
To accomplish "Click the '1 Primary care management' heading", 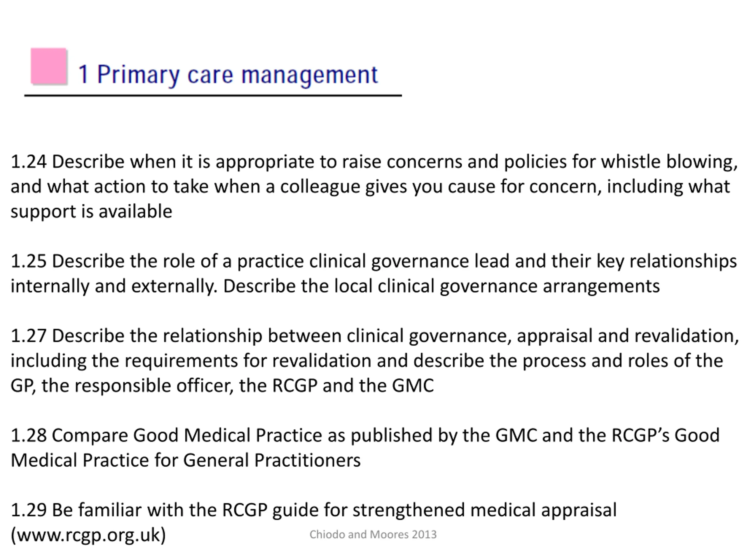I will 228,75.
